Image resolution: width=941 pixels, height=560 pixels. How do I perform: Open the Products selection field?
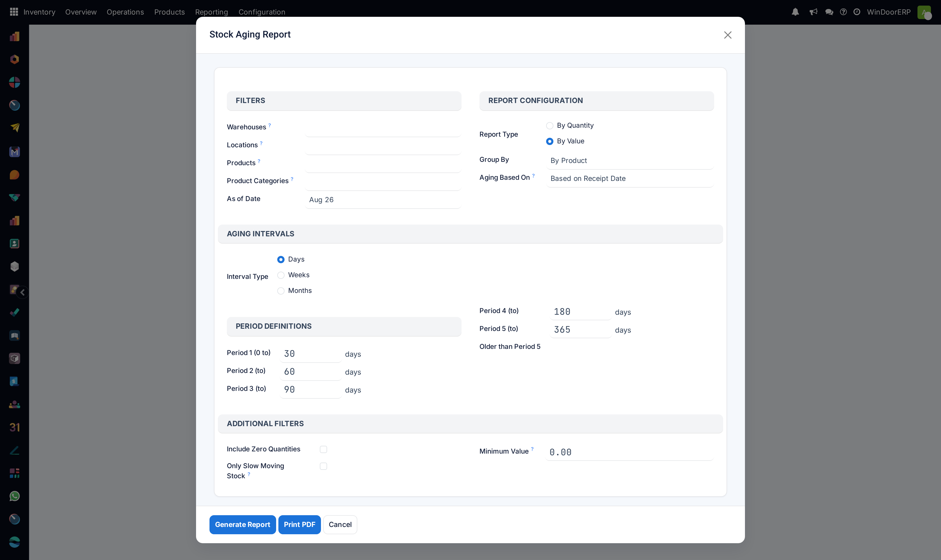tap(383, 164)
